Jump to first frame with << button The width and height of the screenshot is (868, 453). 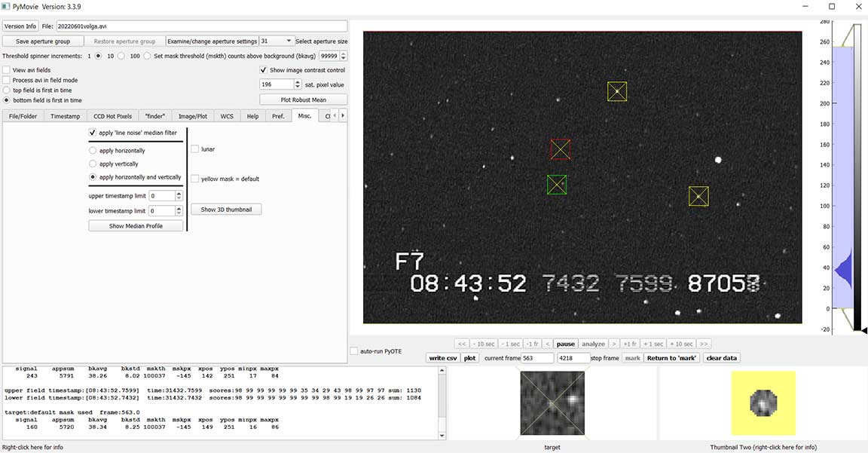462,344
